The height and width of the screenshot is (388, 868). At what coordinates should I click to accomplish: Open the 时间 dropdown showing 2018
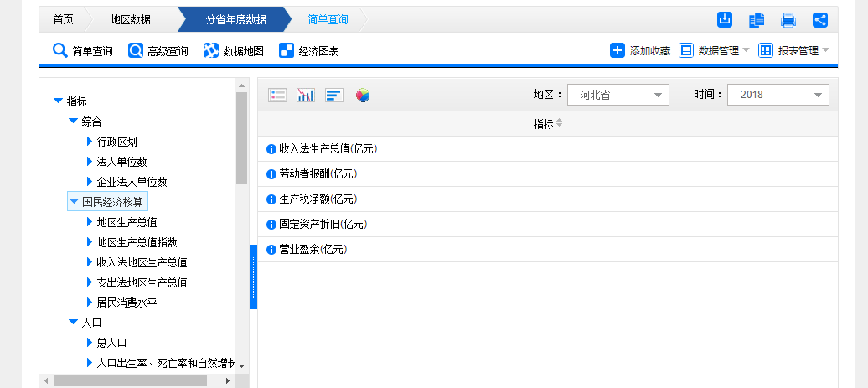tap(778, 95)
